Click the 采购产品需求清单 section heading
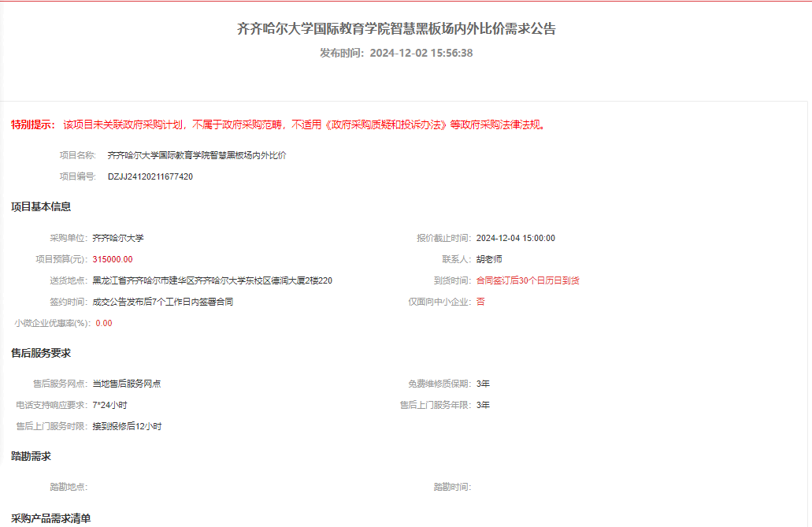 click(51, 518)
